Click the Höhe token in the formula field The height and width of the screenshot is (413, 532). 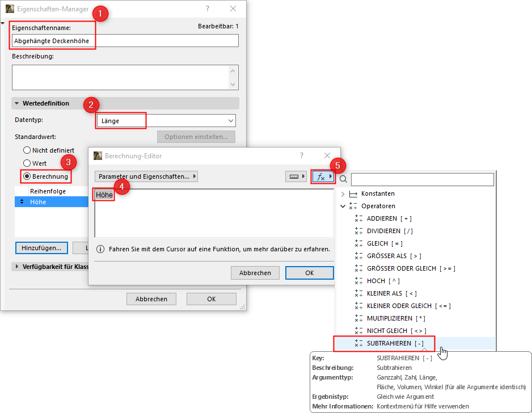(x=104, y=195)
